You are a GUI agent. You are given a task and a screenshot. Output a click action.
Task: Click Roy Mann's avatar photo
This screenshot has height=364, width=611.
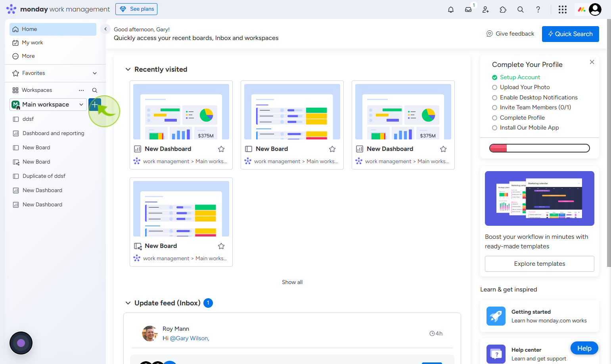[150, 334]
